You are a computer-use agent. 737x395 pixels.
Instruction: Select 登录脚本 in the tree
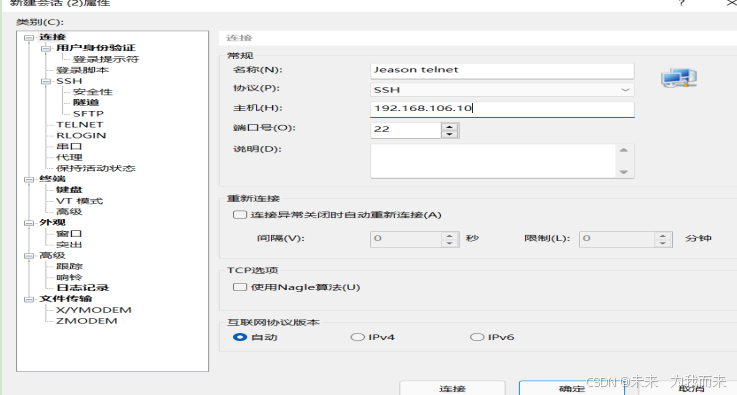[x=82, y=70]
